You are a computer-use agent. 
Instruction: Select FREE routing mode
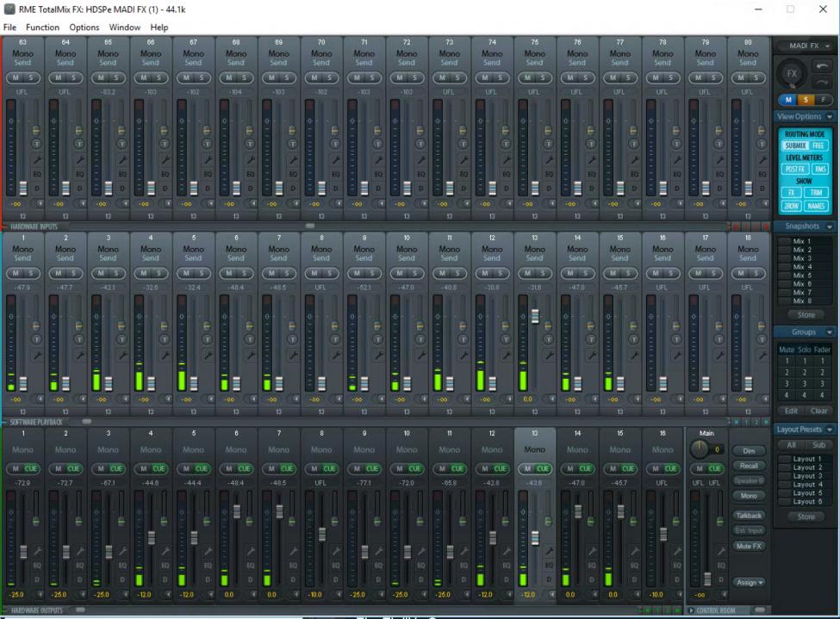click(818, 145)
